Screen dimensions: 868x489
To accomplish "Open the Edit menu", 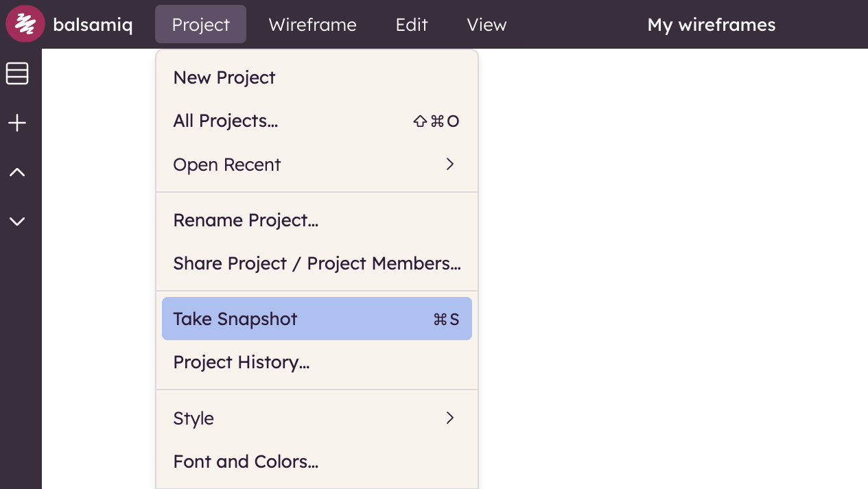I will [412, 25].
